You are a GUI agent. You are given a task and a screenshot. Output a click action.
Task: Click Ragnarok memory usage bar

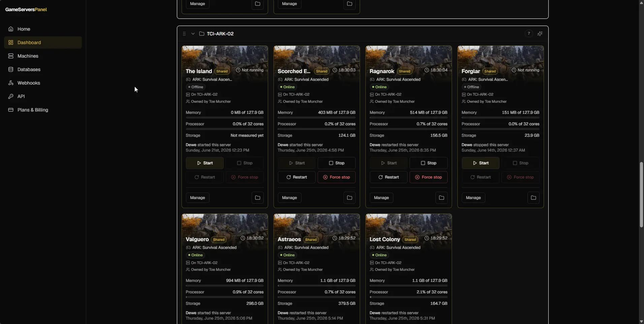[x=409, y=118]
